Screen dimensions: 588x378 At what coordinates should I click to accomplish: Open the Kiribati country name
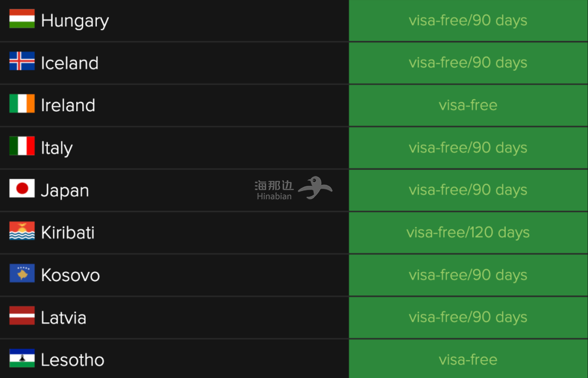pos(68,233)
